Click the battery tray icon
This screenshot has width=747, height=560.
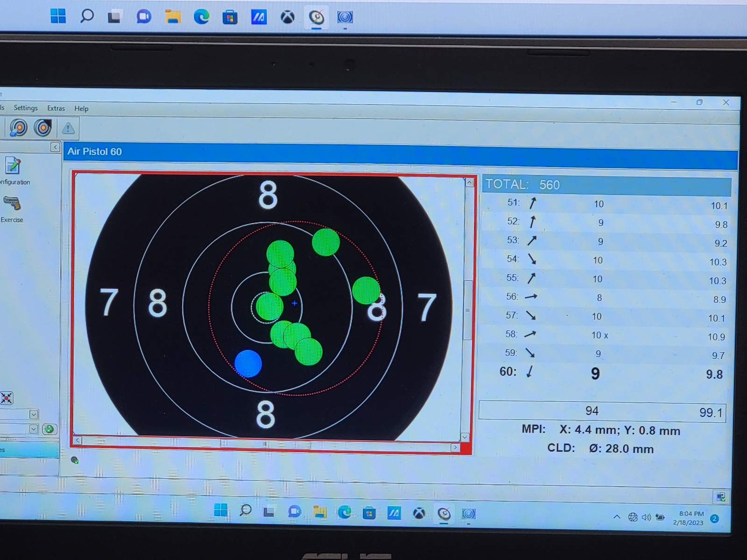pyautogui.click(x=660, y=517)
